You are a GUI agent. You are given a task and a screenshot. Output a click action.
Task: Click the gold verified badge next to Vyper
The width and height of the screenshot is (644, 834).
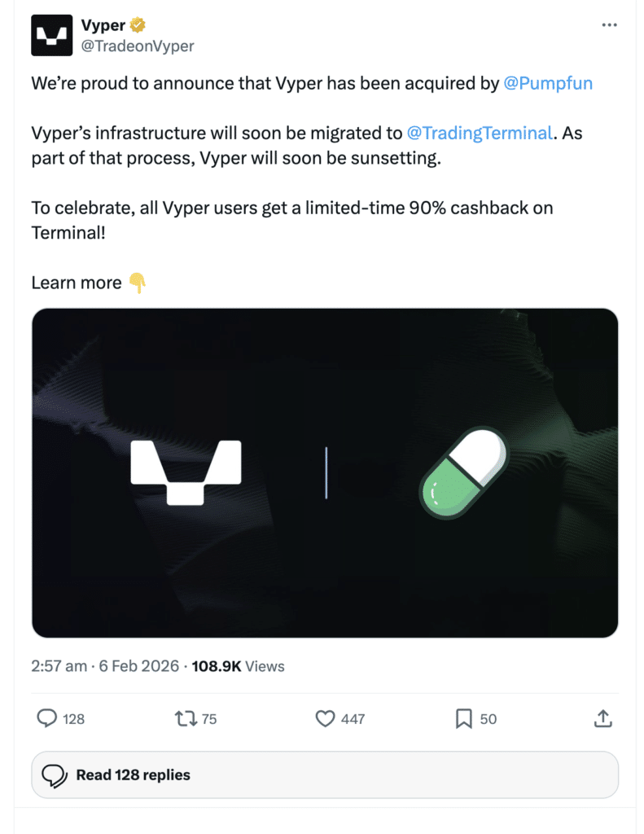point(137,24)
